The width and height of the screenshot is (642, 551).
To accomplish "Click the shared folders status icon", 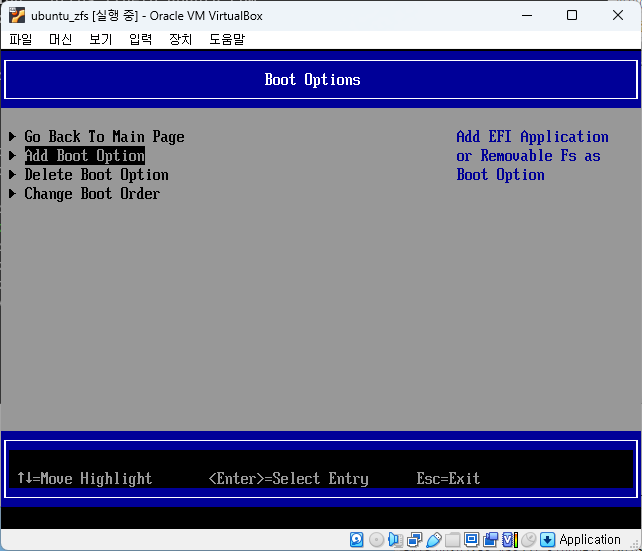I will (x=452, y=540).
